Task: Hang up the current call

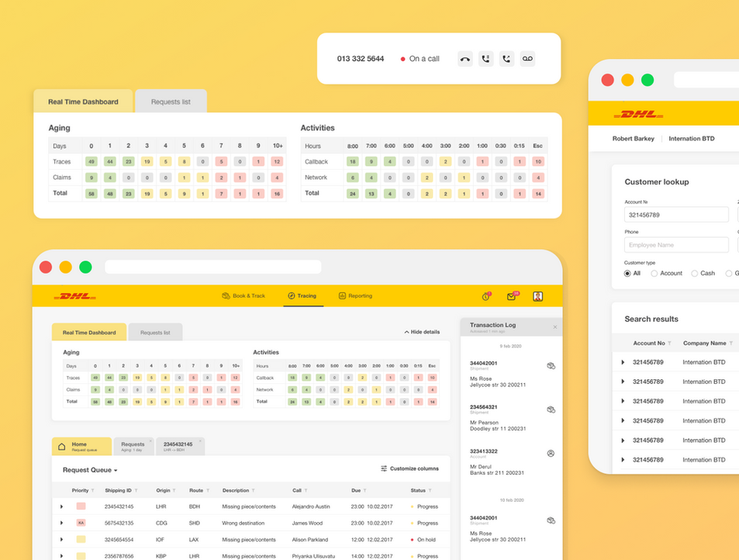Action: 464,58
